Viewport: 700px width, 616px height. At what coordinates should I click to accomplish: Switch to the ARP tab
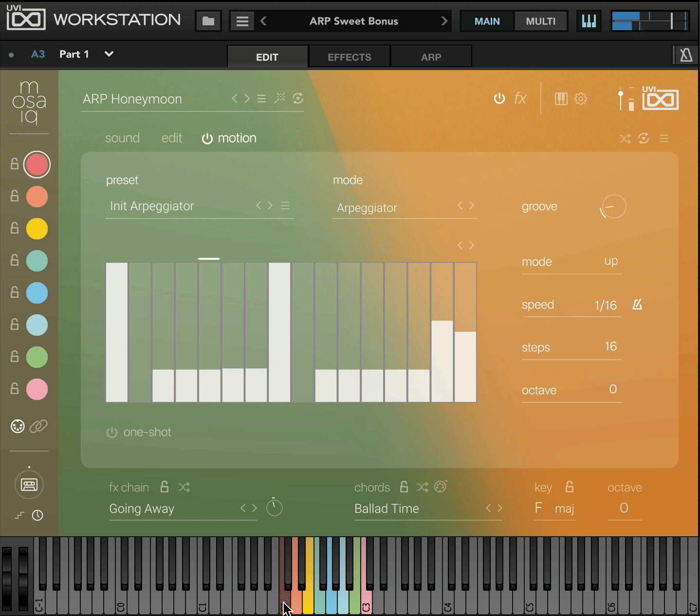click(431, 57)
